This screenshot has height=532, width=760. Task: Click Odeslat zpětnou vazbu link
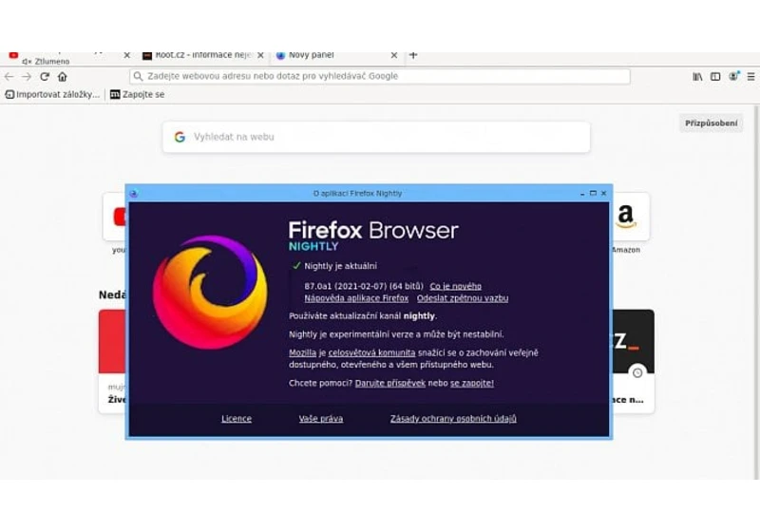pos(463,298)
